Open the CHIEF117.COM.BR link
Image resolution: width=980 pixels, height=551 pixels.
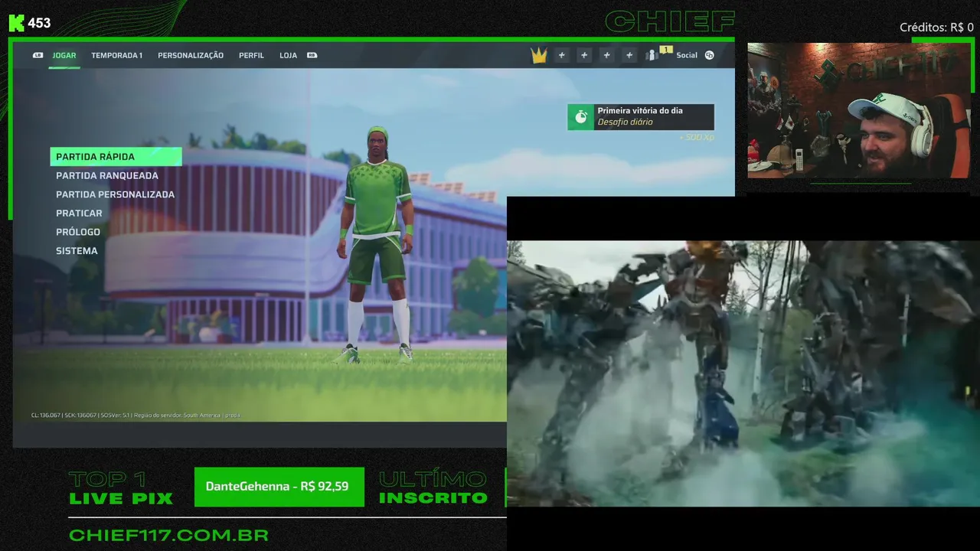click(168, 535)
